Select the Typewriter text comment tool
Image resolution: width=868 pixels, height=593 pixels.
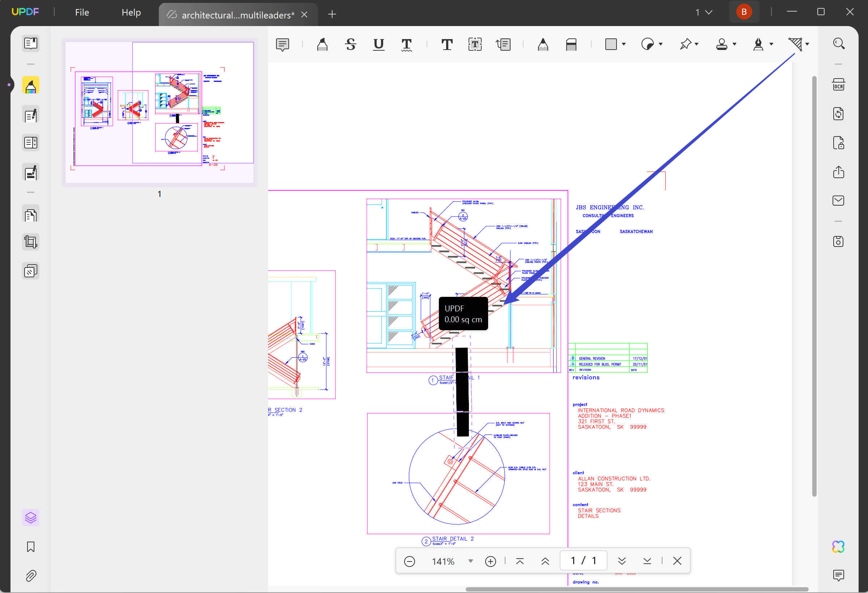[x=447, y=45]
